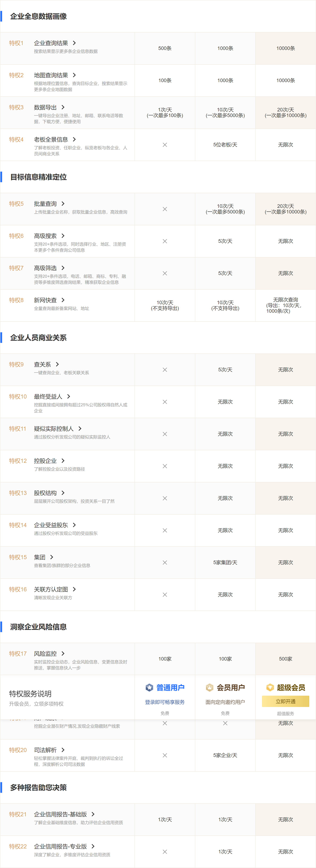
Task: Click the 会员用户 crown badge icon
Action: pyautogui.click(x=210, y=687)
